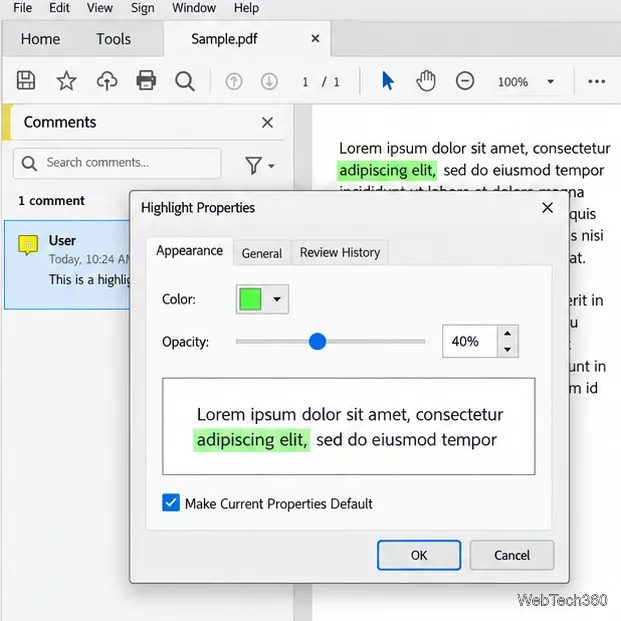Open the Color picker dropdown arrow

coord(277,299)
